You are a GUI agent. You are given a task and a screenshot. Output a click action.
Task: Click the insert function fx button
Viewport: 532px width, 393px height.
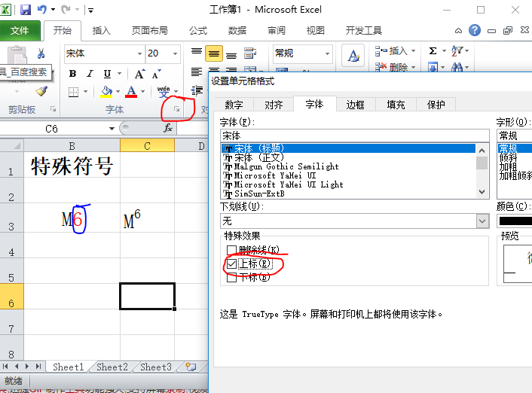168,129
